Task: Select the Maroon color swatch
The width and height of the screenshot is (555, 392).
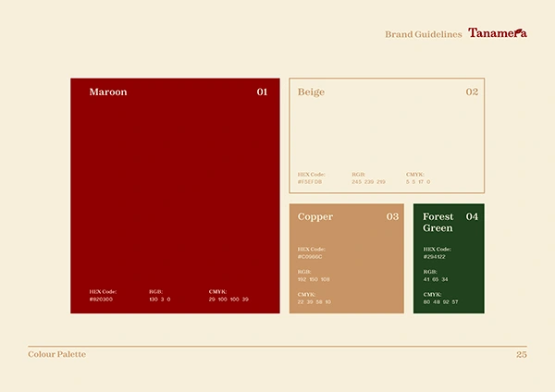Action: coord(175,196)
